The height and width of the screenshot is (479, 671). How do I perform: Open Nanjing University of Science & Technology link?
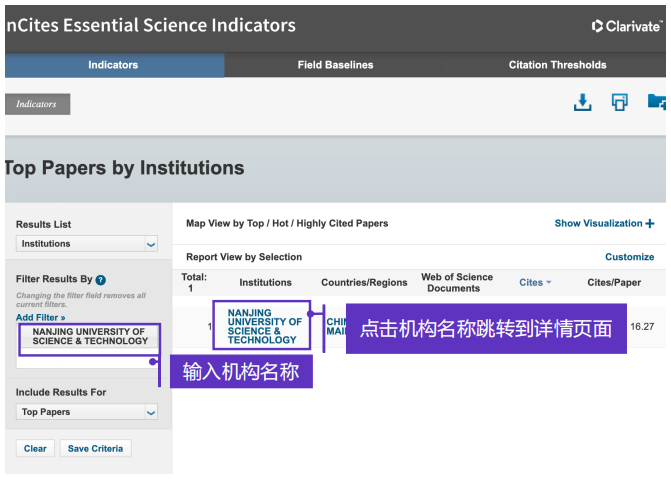point(263,326)
